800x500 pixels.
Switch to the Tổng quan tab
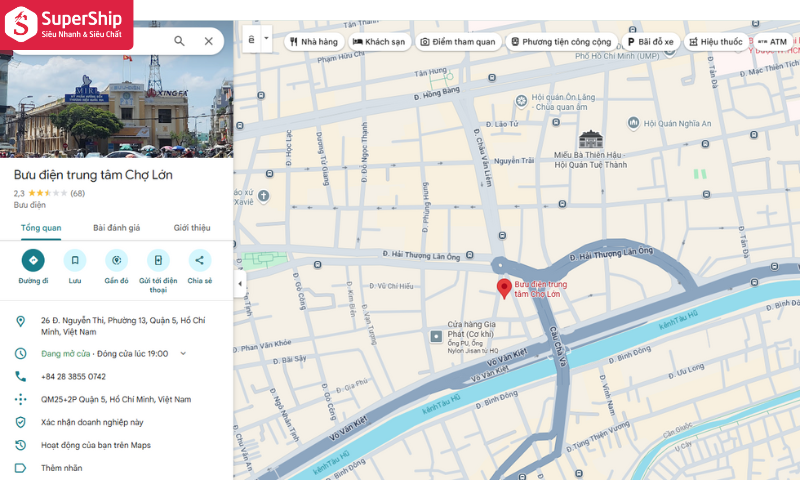(x=41, y=228)
